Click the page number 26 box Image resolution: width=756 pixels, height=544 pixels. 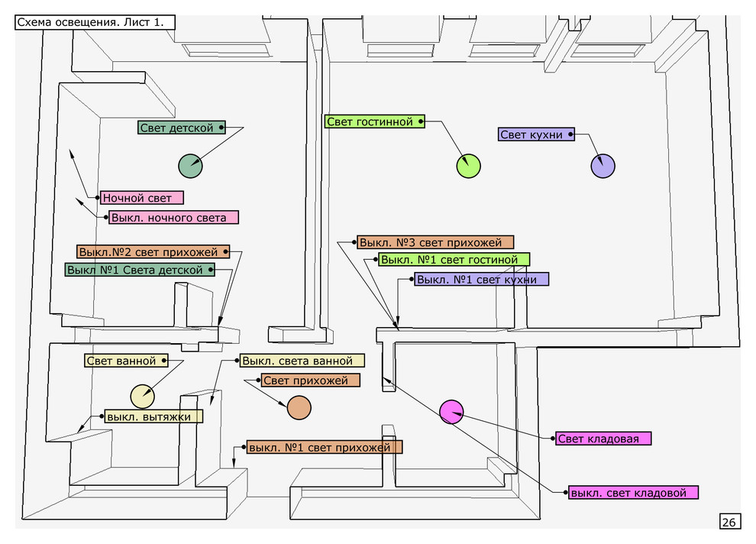point(729,522)
